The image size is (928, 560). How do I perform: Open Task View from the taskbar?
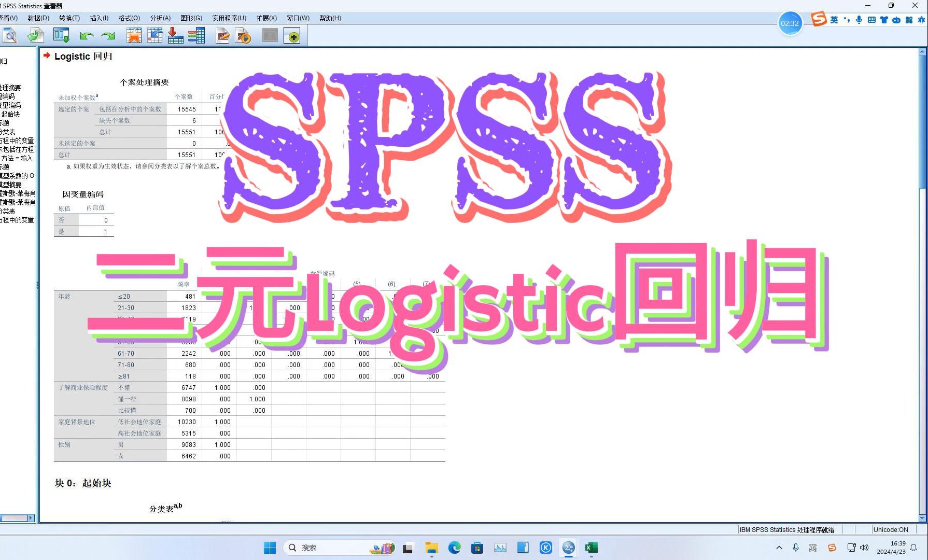coord(407,548)
